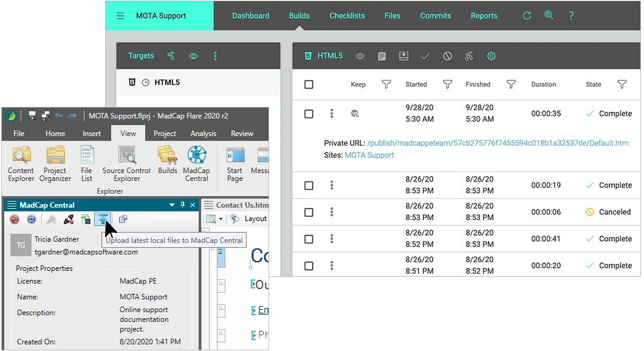Check the 00:00:20 duration build checkbox

309,266
